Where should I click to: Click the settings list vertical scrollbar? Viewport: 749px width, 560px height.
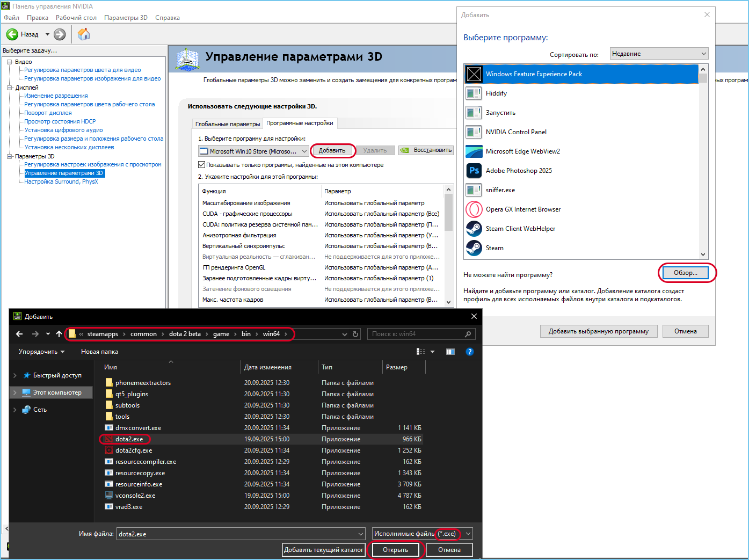[x=449, y=246]
